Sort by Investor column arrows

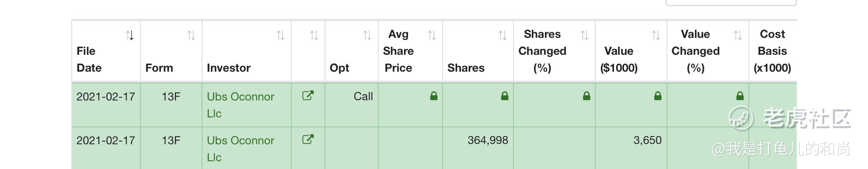[281, 35]
